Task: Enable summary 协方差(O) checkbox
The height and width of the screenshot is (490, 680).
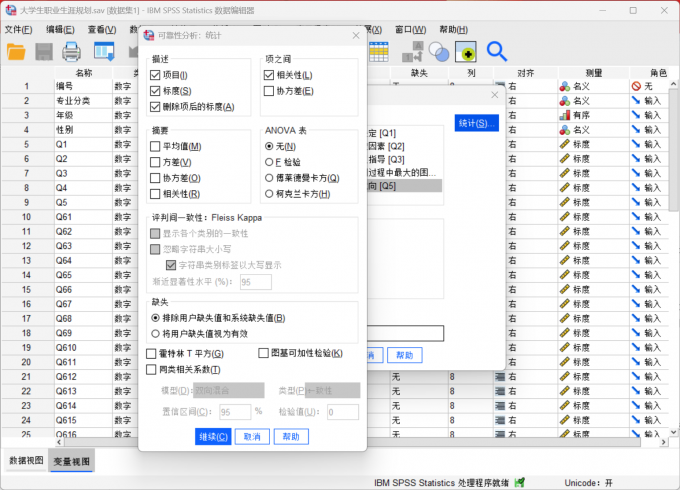Action: (155, 178)
